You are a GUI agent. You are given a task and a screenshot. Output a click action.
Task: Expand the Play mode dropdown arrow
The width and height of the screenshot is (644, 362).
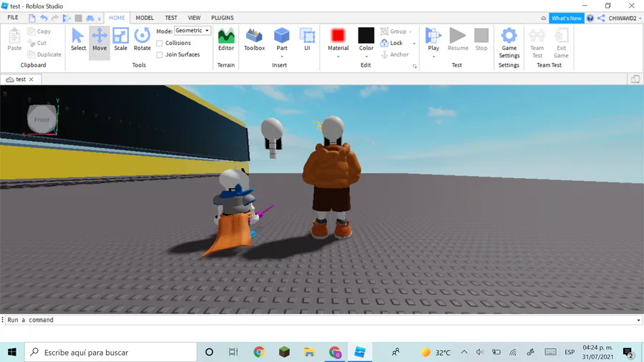point(434,57)
